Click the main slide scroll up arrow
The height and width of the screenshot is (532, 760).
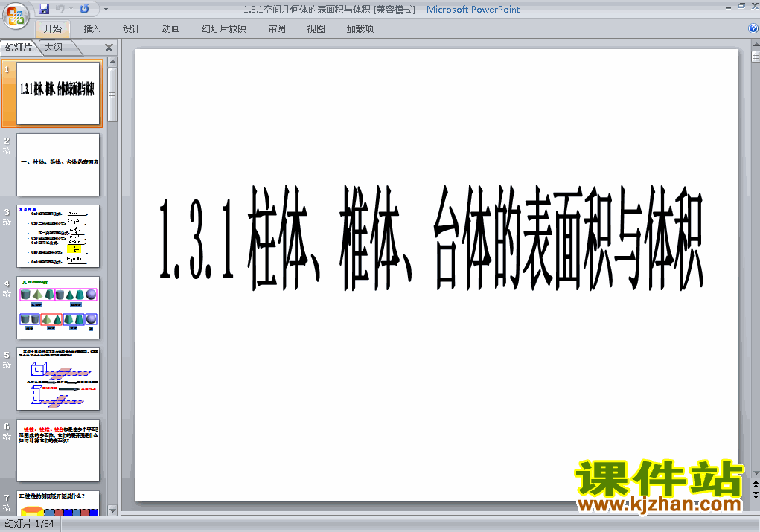pos(756,45)
